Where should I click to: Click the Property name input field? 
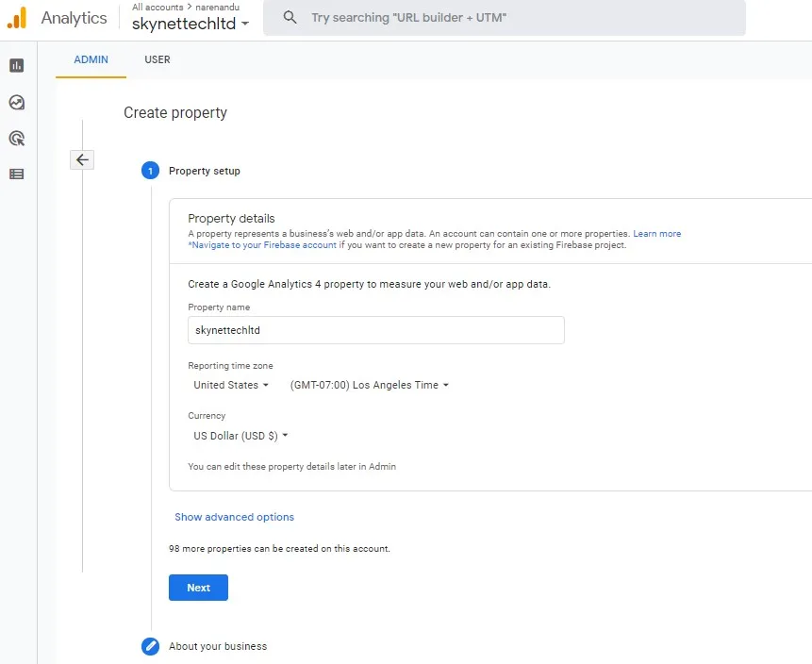(x=376, y=330)
